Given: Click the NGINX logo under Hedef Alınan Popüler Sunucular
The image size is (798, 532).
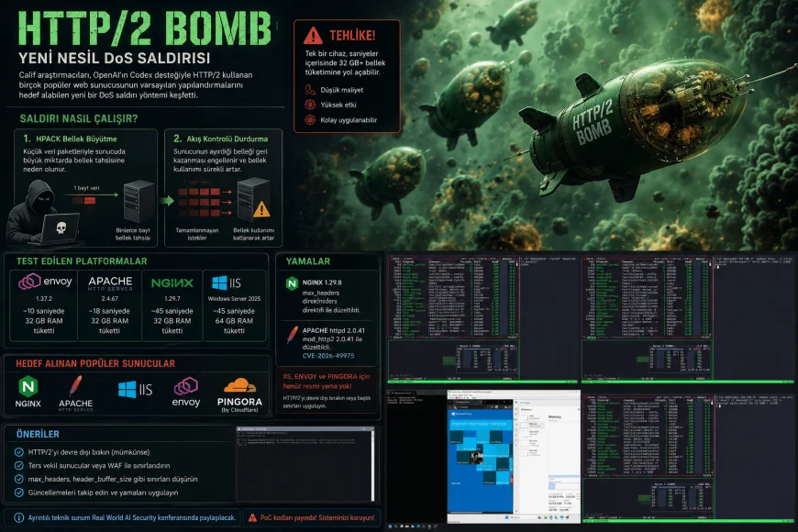Looking at the screenshot, I should 28,392.
